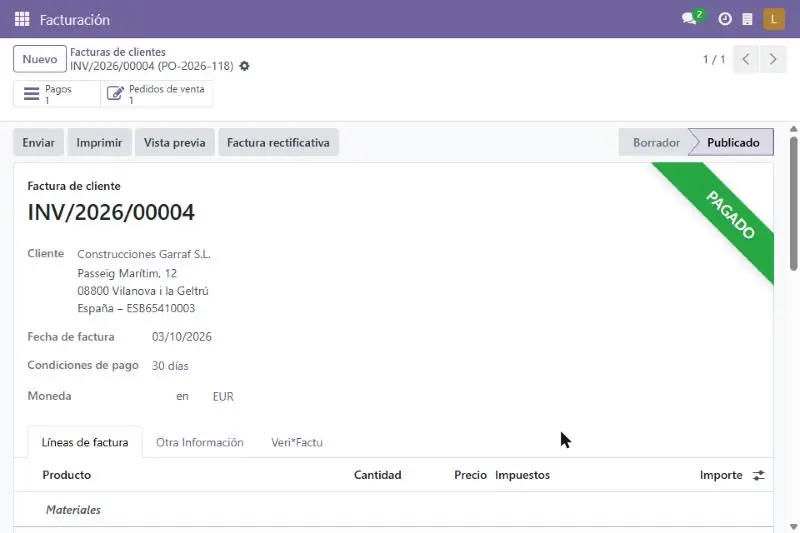Open customer Construcciones Garraf S.L. link
This screenshot has width=800, height=533.
point(144,254)
